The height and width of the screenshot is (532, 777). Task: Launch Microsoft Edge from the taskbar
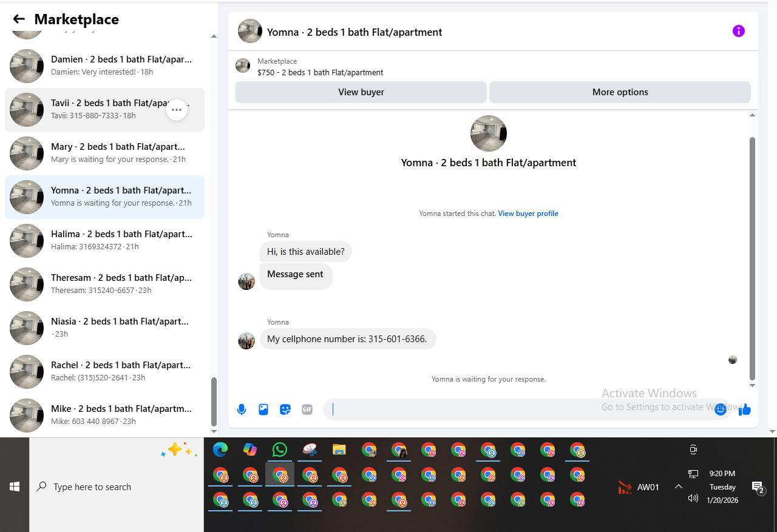click(220, 450)
